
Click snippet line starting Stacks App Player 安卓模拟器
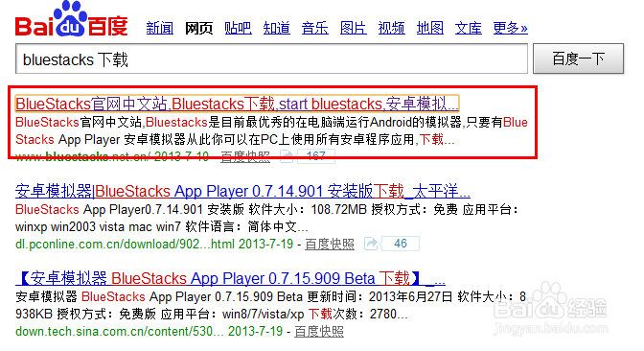point(235,140)
